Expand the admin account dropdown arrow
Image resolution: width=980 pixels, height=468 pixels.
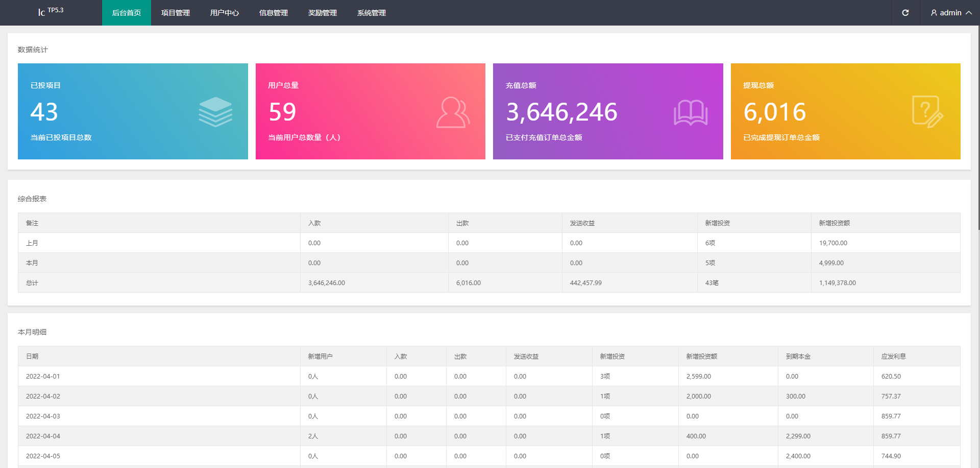click(968, 13)
